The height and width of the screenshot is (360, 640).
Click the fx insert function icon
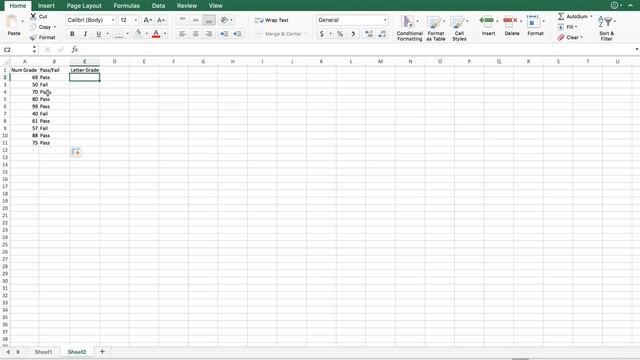(74, 49)
